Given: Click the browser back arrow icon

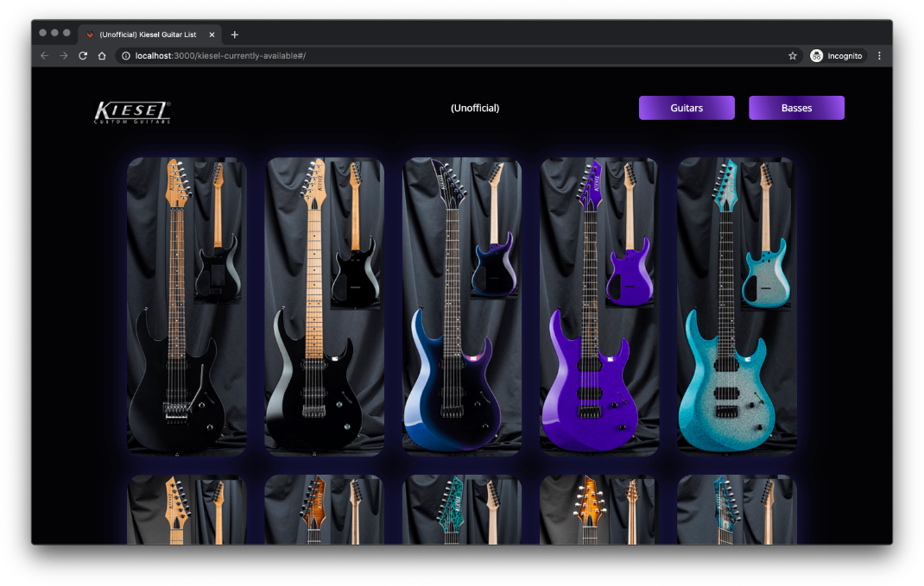Looking at the screenshot, I should click(43, 55).
